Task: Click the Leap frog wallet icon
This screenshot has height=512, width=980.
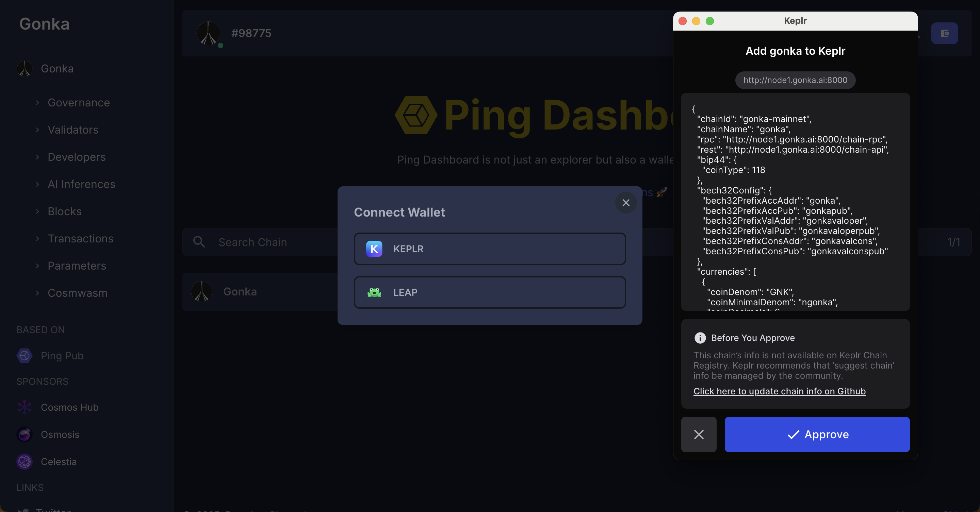Action: (x=374, y=292)
